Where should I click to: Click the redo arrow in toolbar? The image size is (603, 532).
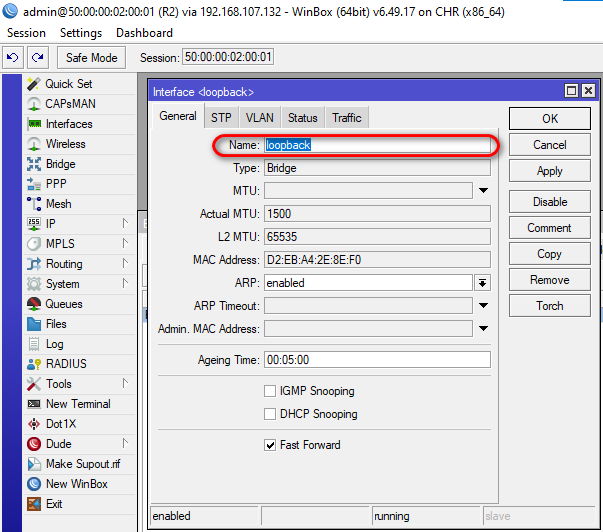pos(38,58)
